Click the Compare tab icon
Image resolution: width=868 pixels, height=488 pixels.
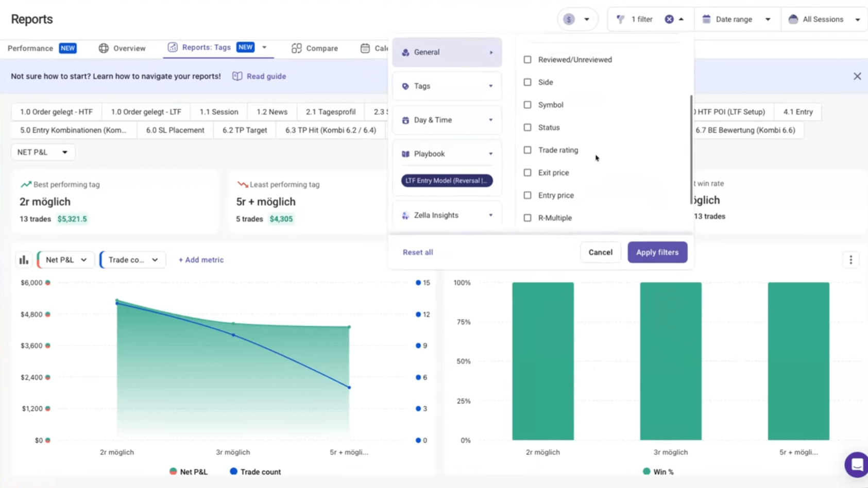click(x=296, y=48)
